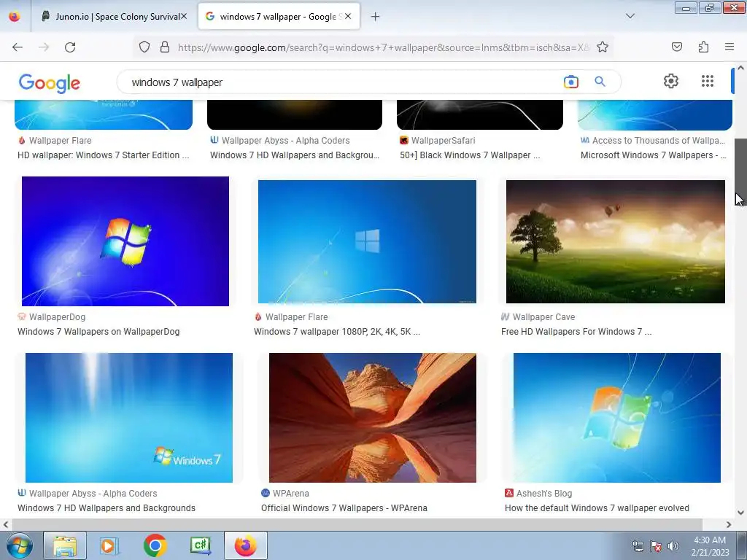Open the volume speaker tray icon
The height and width of the screenshot is (560, 747).
coord(673,546)
